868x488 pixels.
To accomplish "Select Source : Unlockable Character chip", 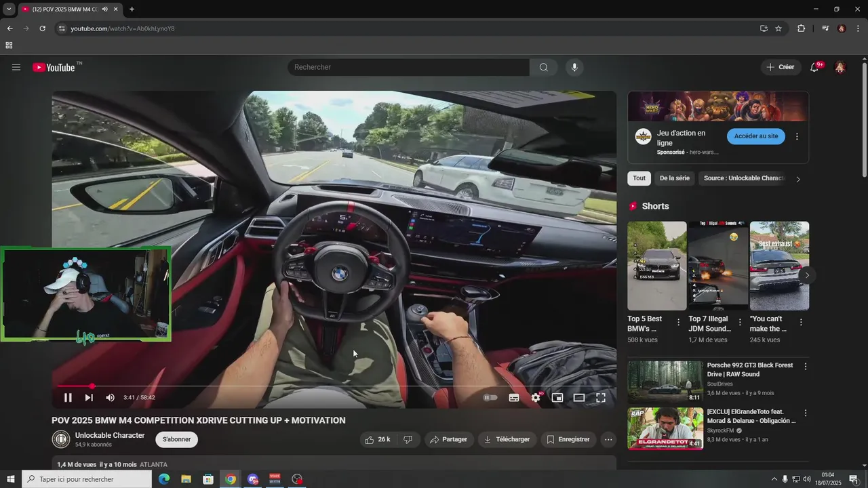I will click(744, 178).
